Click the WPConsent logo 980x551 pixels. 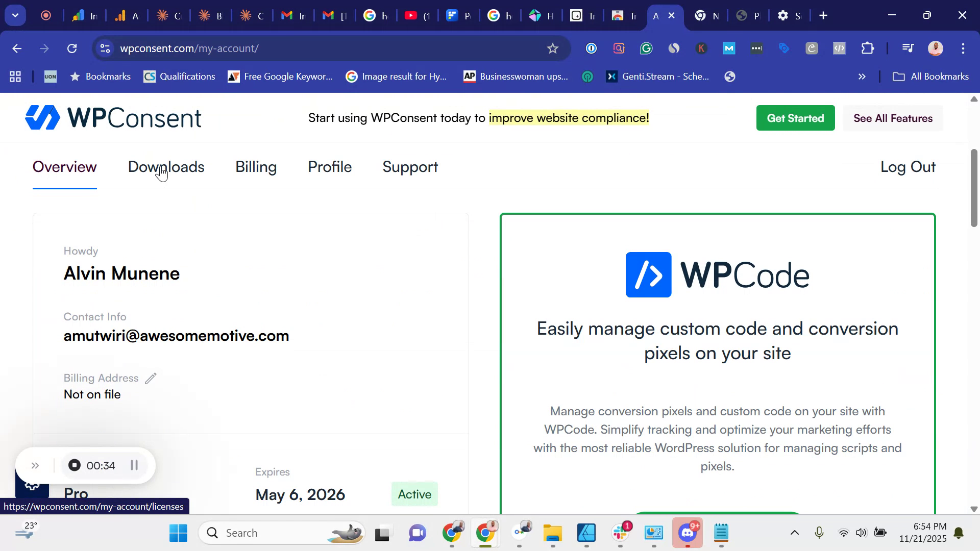(x=112, y=117)
